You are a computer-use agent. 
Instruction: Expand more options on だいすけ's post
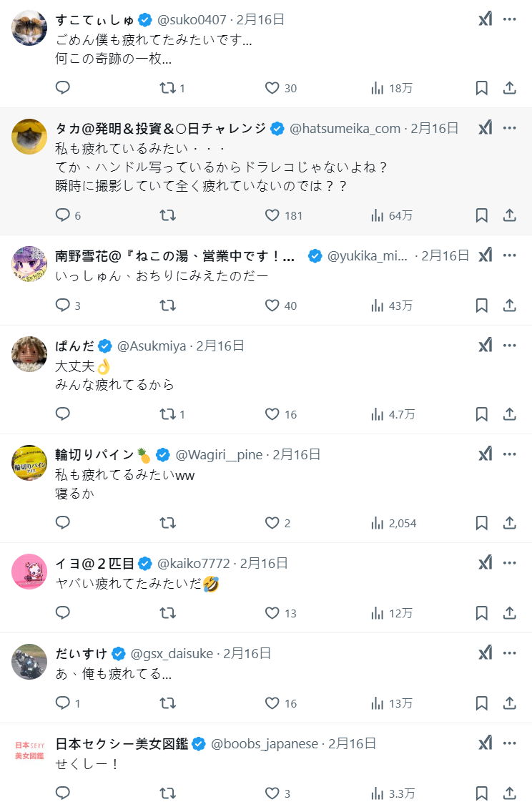510,653
